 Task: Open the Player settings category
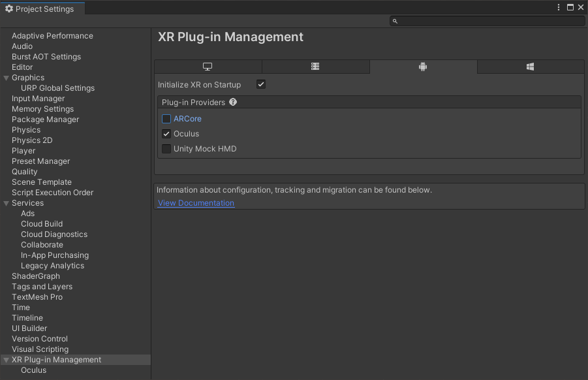coord(23,151)
